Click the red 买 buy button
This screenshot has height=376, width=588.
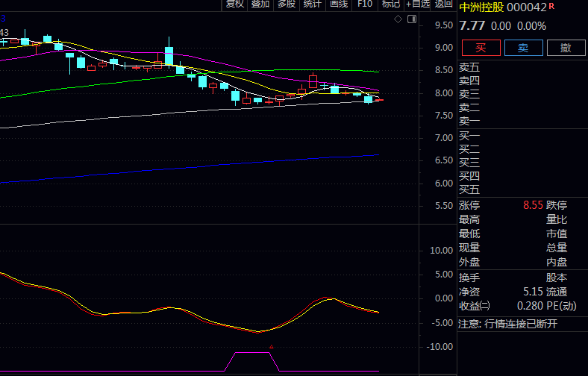tap(481, 48)
